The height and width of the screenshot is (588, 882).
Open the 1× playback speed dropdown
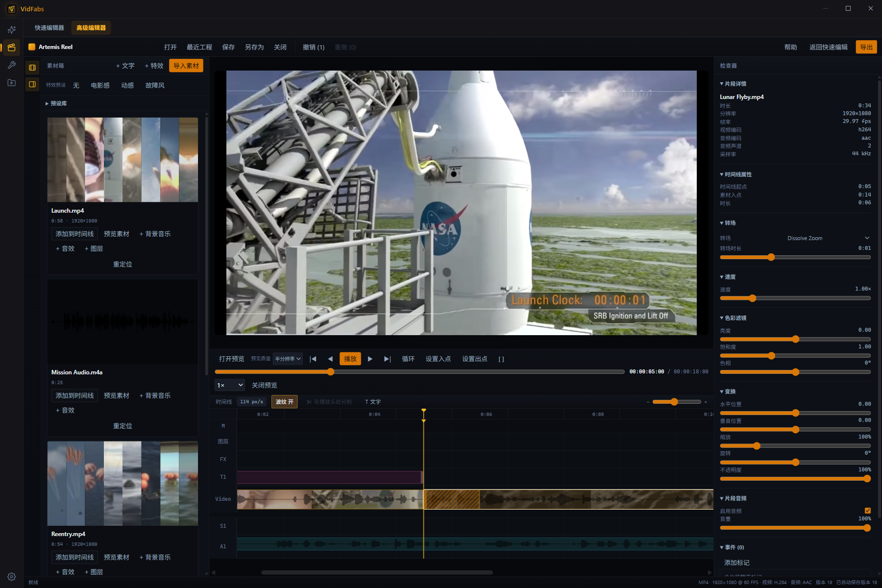click(x=230, y=385)
